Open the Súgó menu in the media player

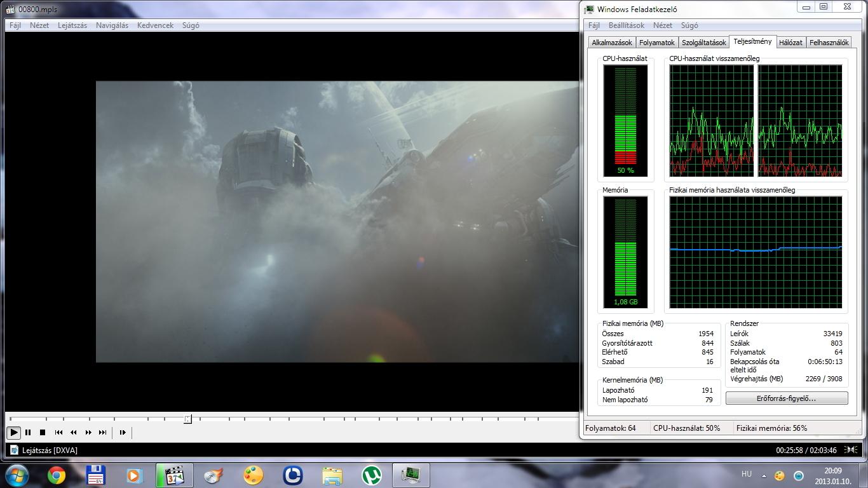tap(191, 25)
